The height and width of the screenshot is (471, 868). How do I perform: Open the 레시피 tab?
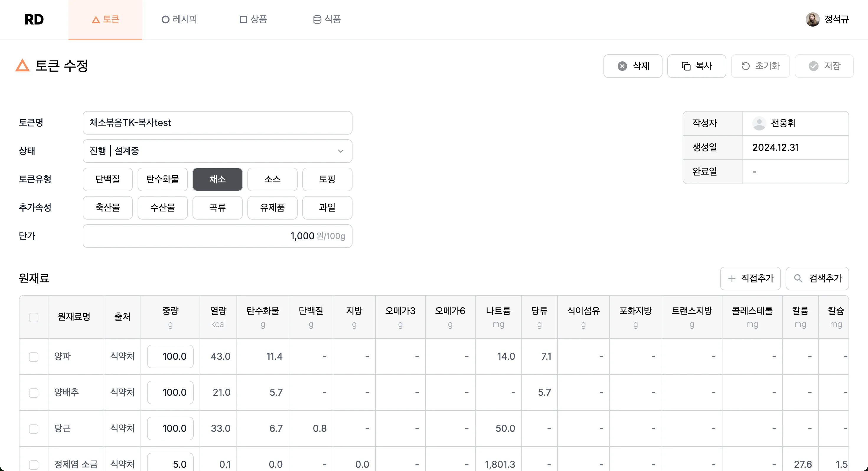pos(179,19)
